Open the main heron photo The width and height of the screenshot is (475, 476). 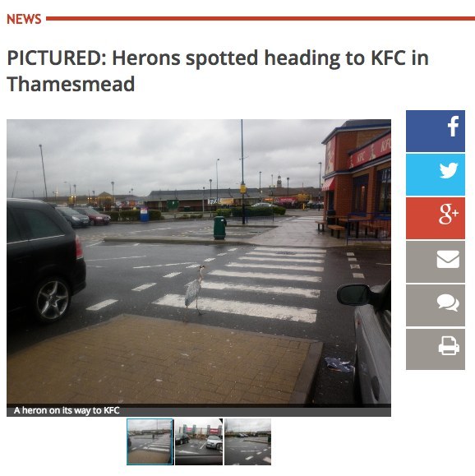[x=199, y=263]
